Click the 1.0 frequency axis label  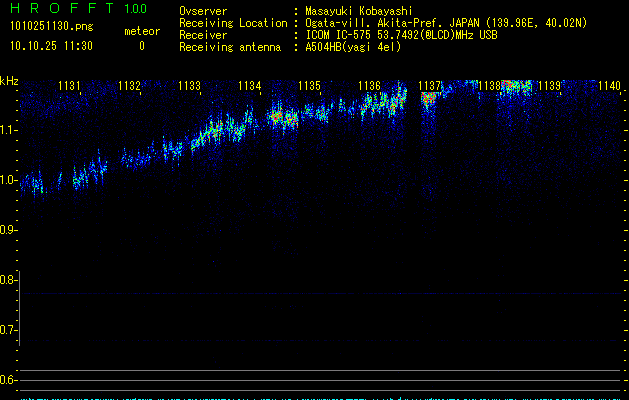tap(8, 180)
